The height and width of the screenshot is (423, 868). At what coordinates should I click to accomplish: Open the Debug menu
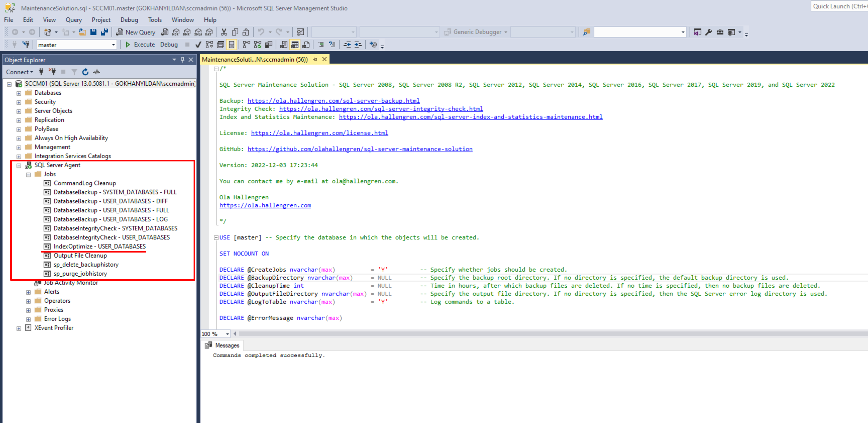[x=129, y=19]
